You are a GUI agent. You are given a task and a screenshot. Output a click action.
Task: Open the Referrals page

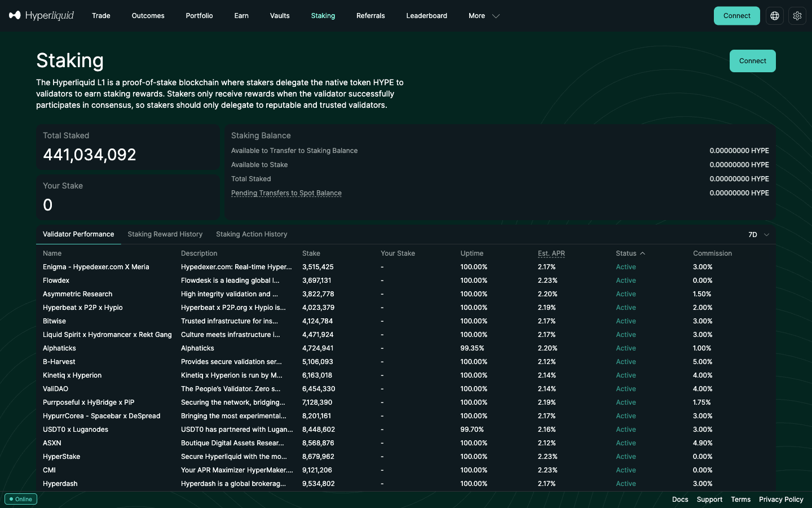[370, 16]
